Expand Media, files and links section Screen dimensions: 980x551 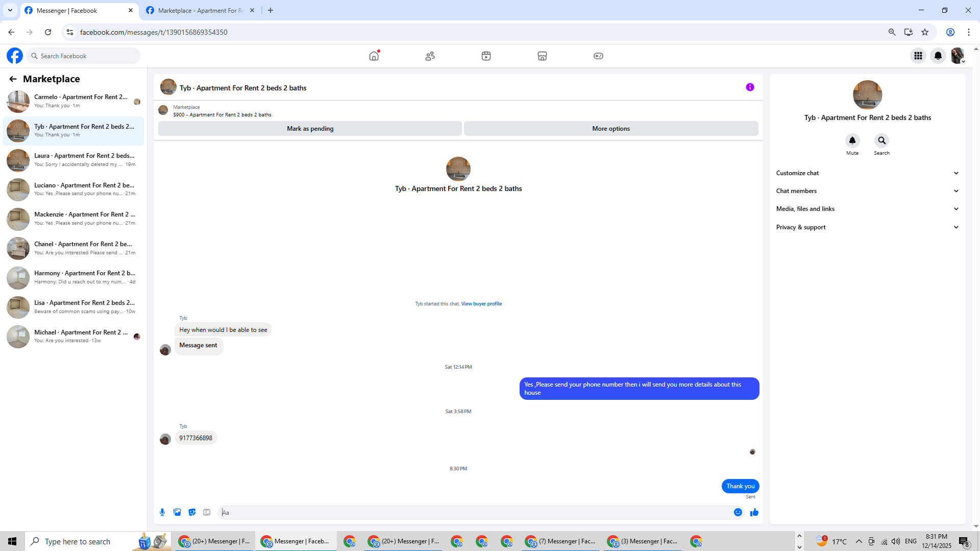867,209
